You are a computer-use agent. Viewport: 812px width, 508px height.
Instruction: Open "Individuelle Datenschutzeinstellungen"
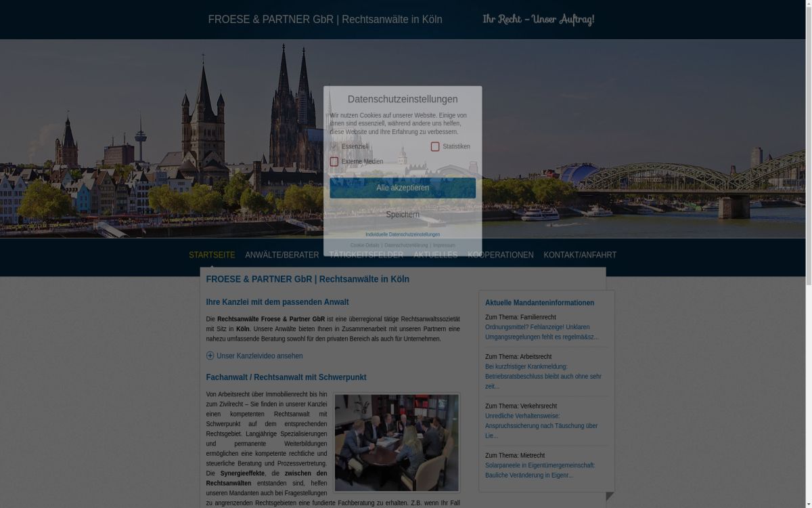pyautogui.click(x=403, y=234)
